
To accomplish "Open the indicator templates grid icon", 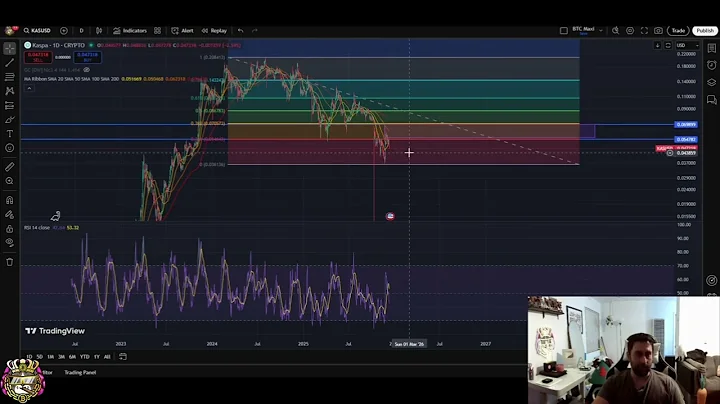I will point(158,31).
